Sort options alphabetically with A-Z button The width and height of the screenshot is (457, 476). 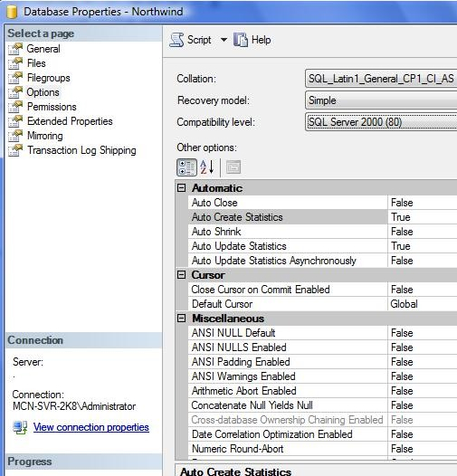(x=207, y=167)
